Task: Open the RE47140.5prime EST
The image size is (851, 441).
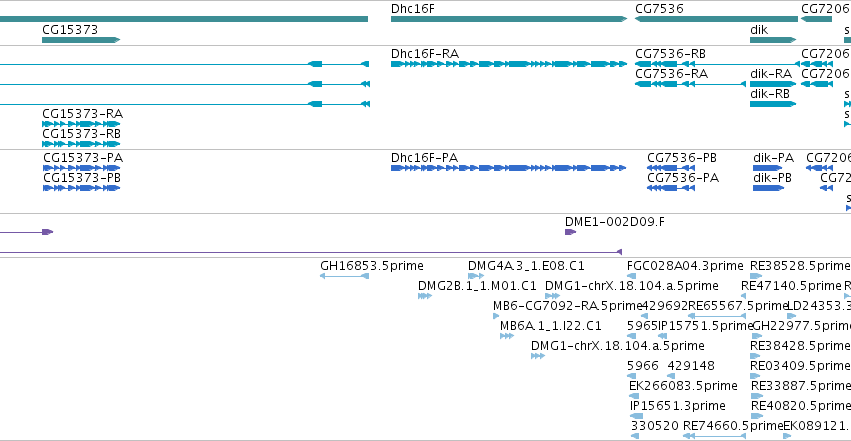Action: click(x=744, y=296)
